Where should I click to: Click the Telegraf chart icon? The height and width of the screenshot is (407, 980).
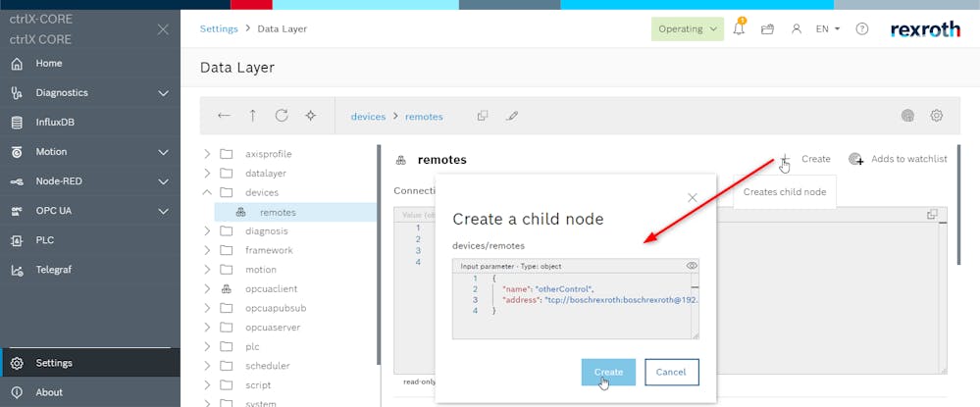pos(17,270)
